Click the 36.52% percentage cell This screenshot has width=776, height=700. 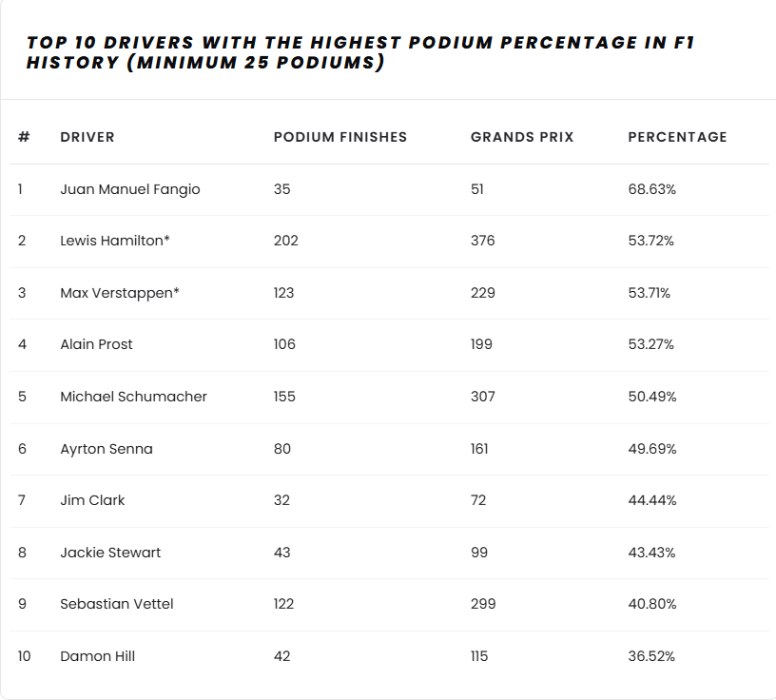coord(651,656)
